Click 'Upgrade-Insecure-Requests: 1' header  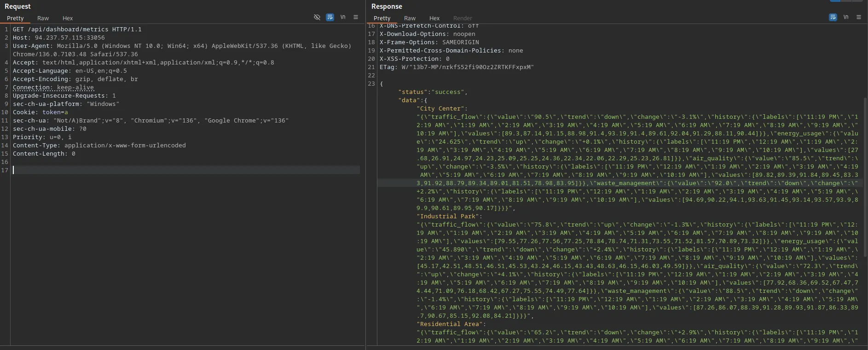click(x=64, y=96)
